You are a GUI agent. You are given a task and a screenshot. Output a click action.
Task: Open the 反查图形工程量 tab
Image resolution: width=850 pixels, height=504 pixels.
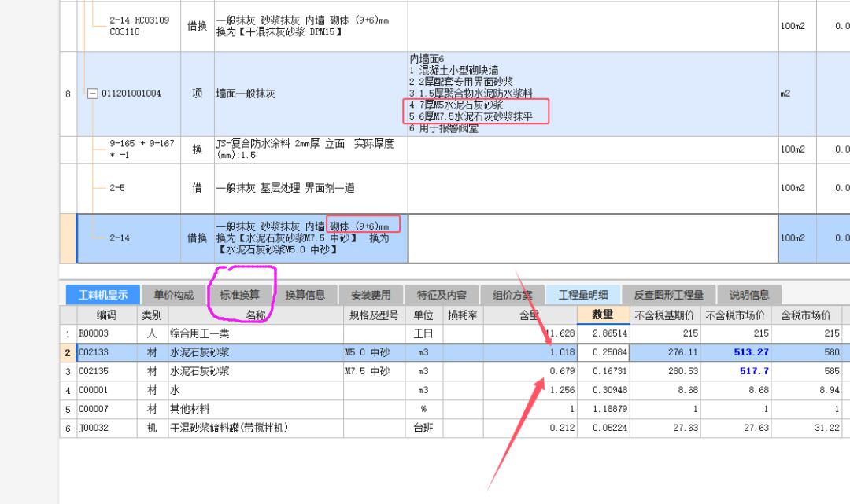tap(669, 295)
